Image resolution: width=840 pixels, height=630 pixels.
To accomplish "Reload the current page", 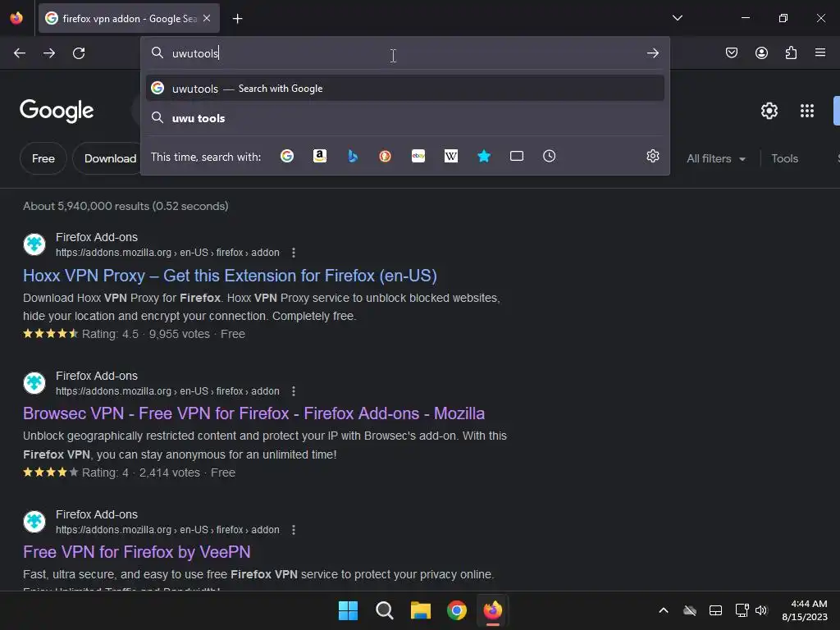I will pos(79,53).
